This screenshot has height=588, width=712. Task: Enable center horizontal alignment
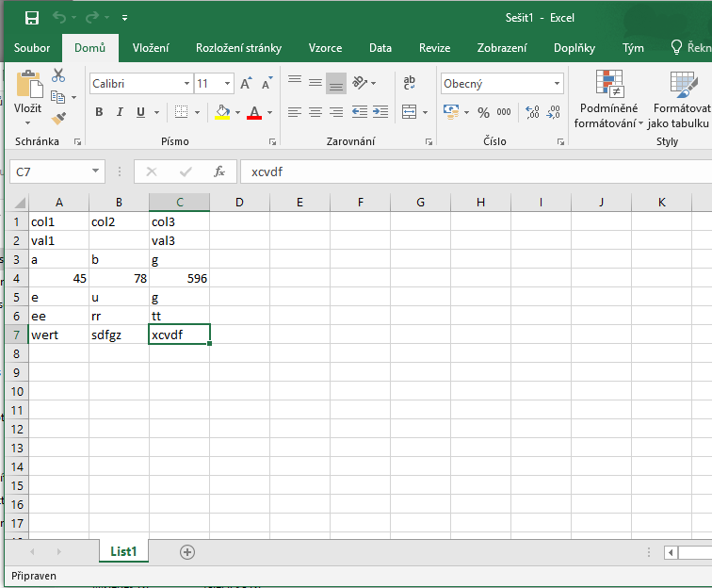click(x=316, y=112)
